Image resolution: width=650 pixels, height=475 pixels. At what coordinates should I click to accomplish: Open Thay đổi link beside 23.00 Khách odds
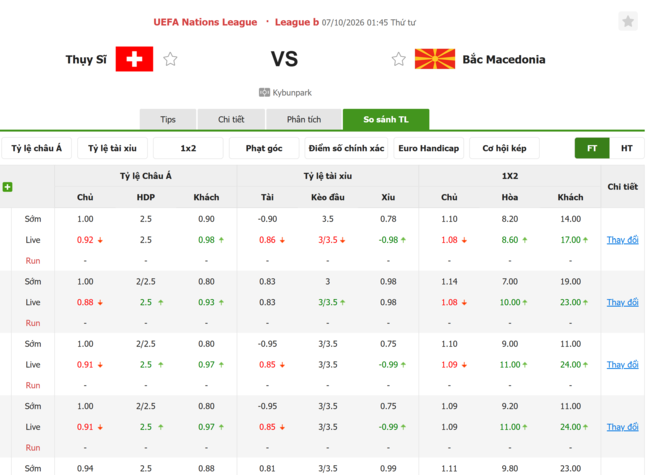pos(623,303)
